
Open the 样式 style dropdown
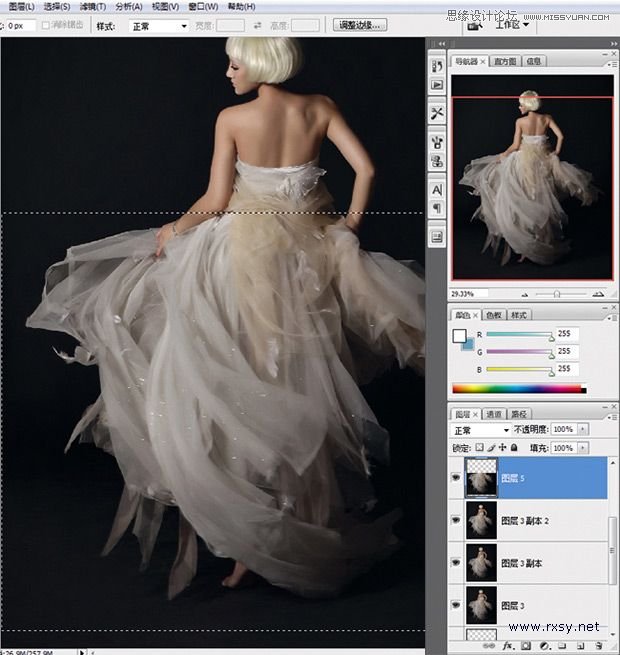(x=158, y=26)
